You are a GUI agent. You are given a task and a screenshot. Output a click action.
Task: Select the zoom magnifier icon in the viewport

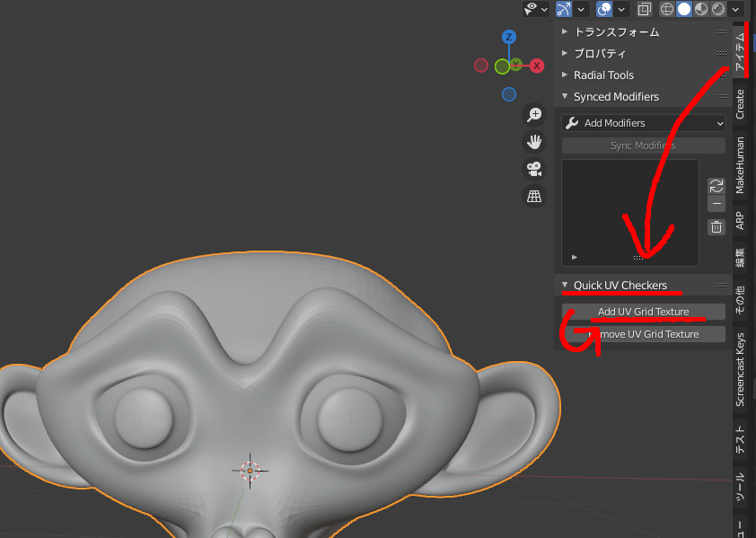click(x=534, y=115)
